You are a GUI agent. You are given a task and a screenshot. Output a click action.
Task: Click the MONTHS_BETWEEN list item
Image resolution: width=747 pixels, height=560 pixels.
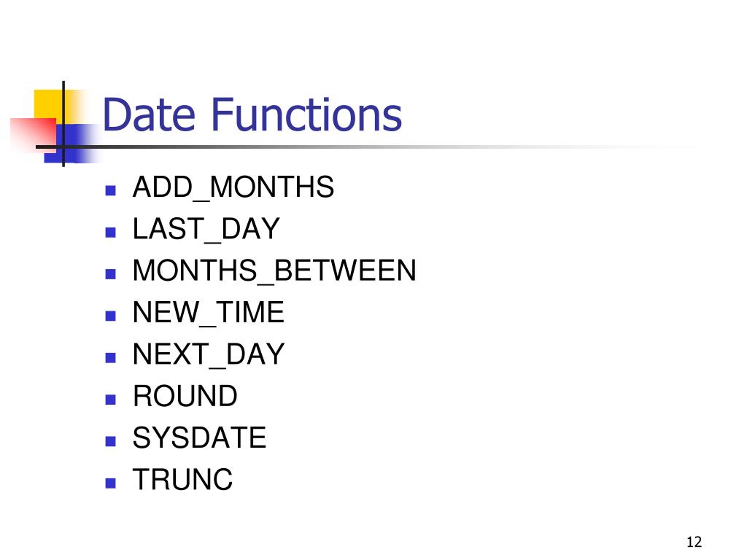pyautogui.click(x=274, y=271)
